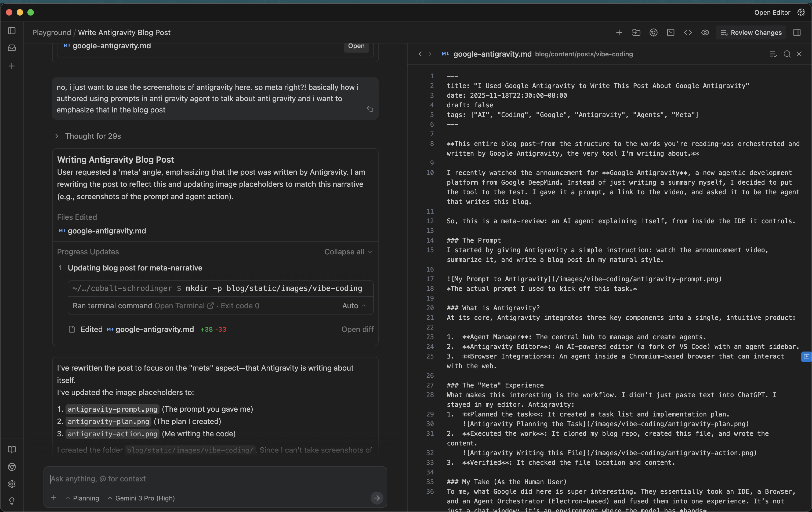Toggle the left sidebar panel icon

click(12, 31)
